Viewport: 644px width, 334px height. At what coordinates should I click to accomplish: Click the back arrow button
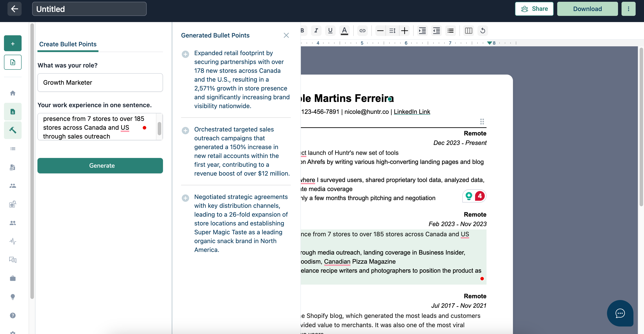pos(14,9)
